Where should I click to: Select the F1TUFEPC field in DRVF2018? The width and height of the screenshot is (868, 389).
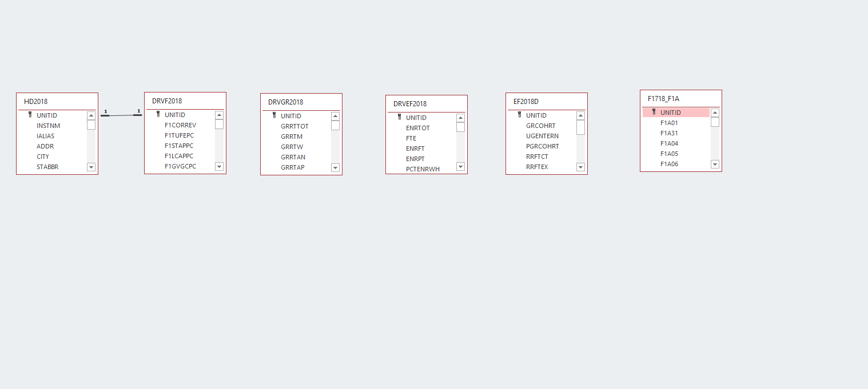point(181,135)
